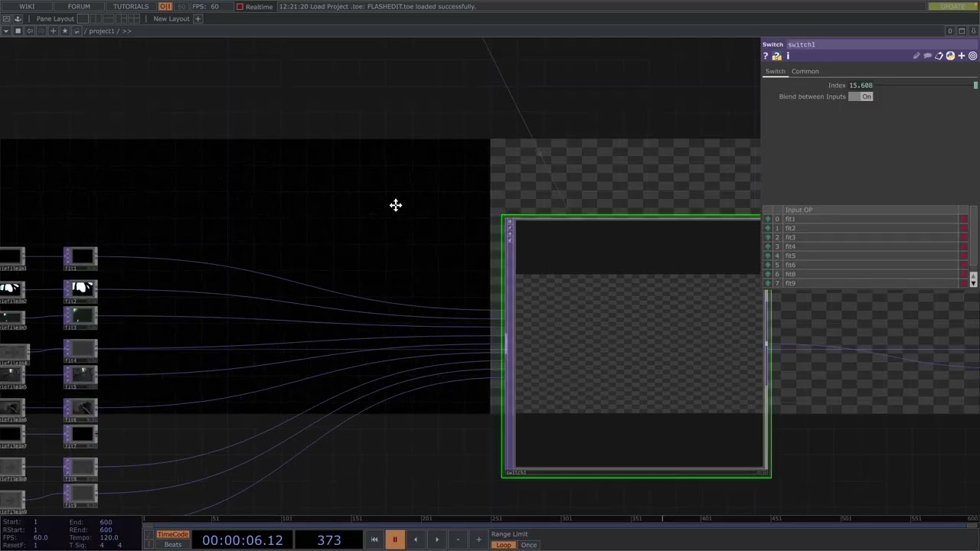Enable Loop range limit mode

[x=503, y=545]
